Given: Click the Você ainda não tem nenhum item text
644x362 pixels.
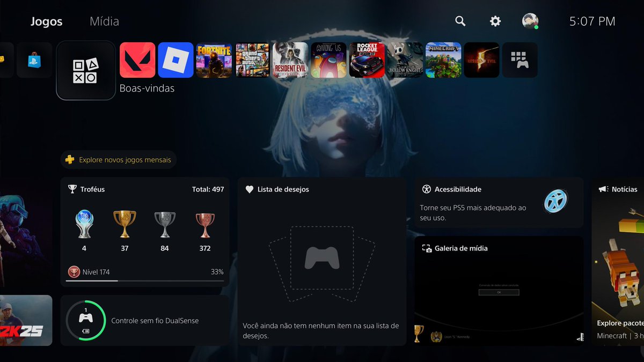Looking at the screenshot, I should [321, 331].
